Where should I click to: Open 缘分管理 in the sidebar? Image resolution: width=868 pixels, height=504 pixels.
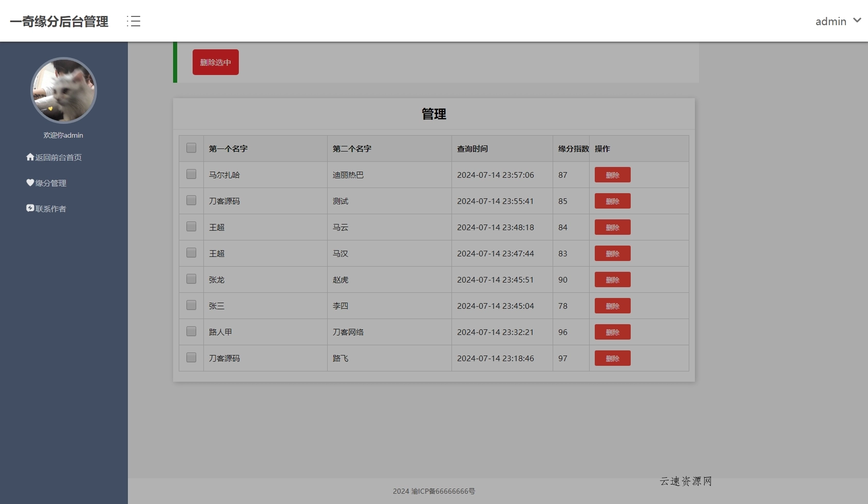click(x=51, y=183)
